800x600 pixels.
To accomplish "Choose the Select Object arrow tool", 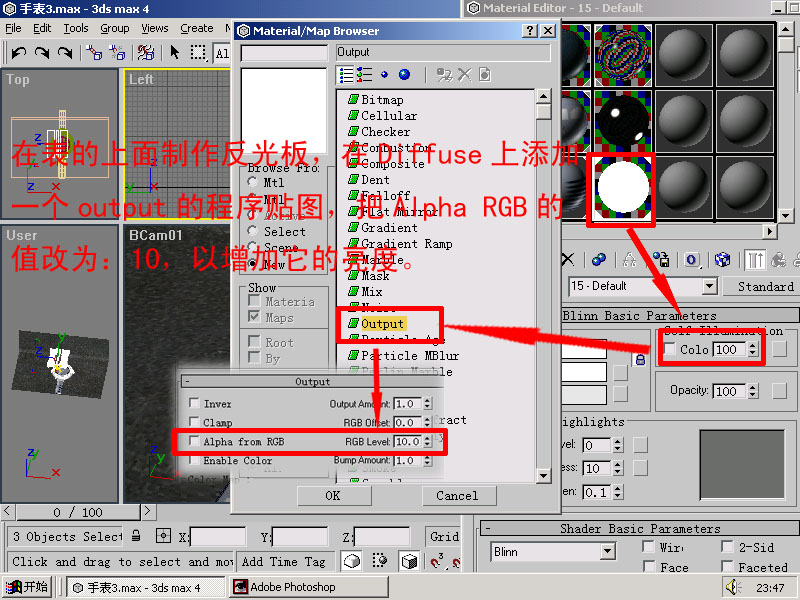I will 174,52.
